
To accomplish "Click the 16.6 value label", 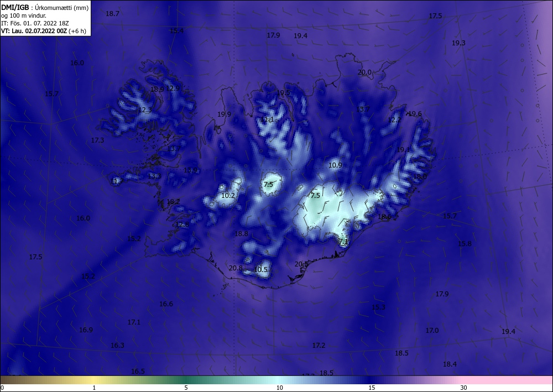I will point(166,304).
